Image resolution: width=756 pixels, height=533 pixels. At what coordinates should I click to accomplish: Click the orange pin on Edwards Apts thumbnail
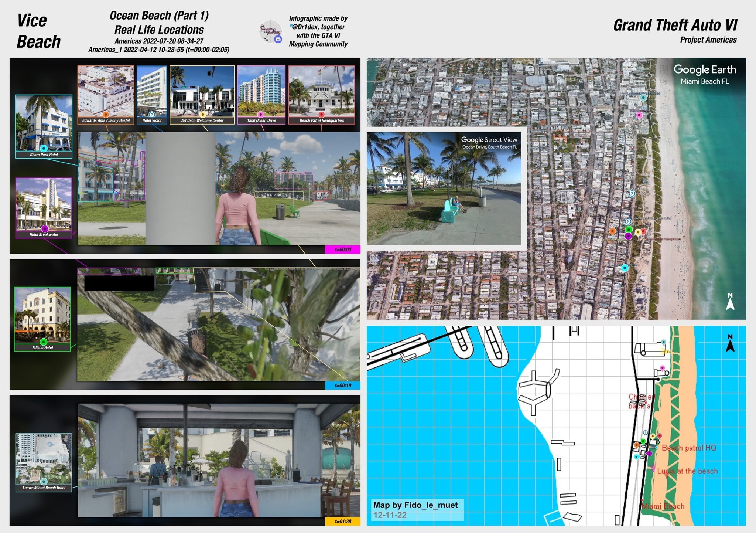(x=106, y=114)
